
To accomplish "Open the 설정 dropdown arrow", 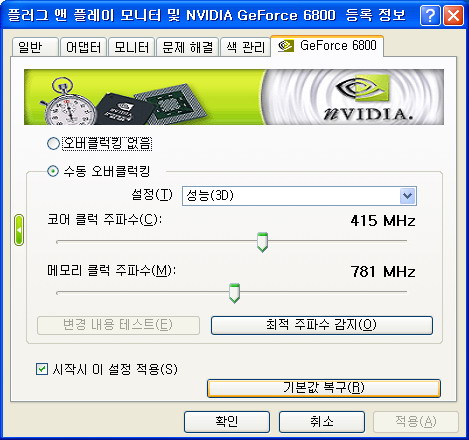I will 408,196.
